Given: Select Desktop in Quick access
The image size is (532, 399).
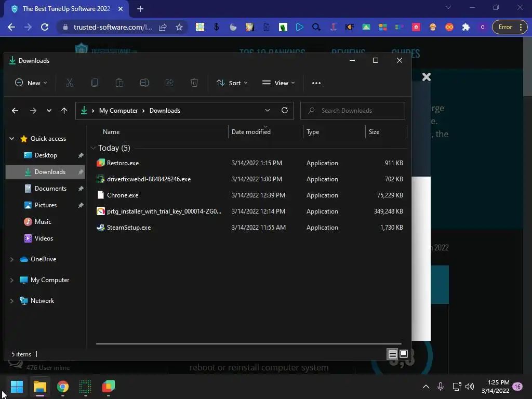Looking at the screenshot, I should (46, 155).
